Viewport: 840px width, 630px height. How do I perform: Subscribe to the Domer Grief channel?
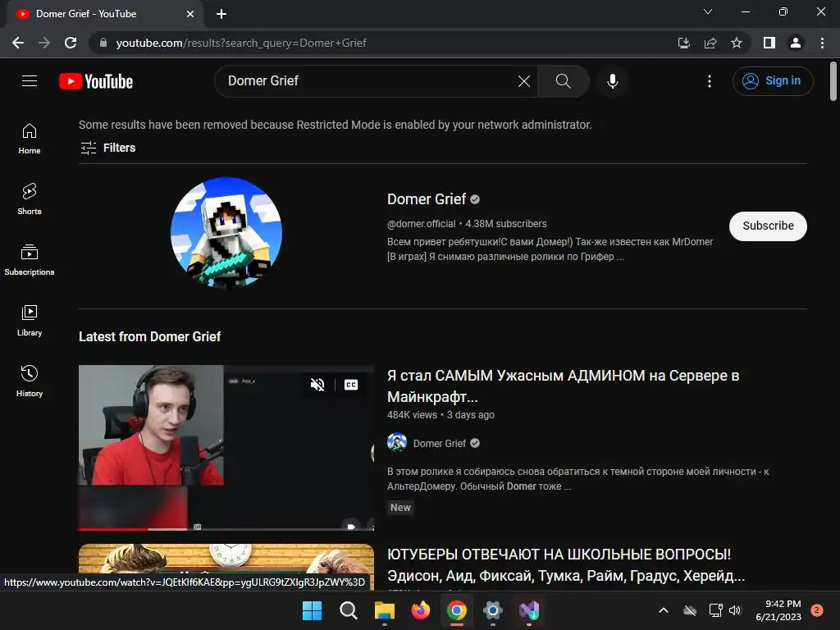[768, 226]
